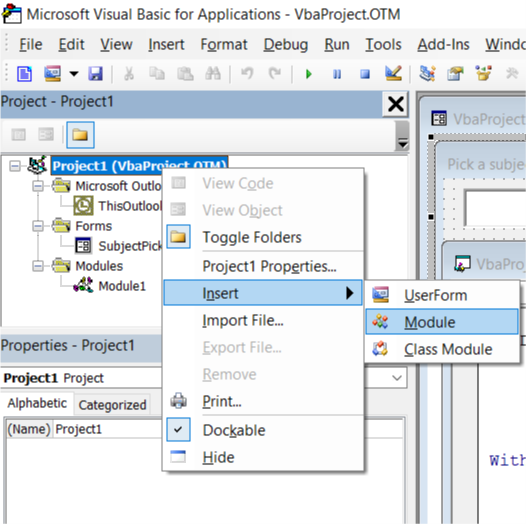Open the Add-Ins menu
The width and height of the screenshot is (526, 524).
click(x=443, y=44)
